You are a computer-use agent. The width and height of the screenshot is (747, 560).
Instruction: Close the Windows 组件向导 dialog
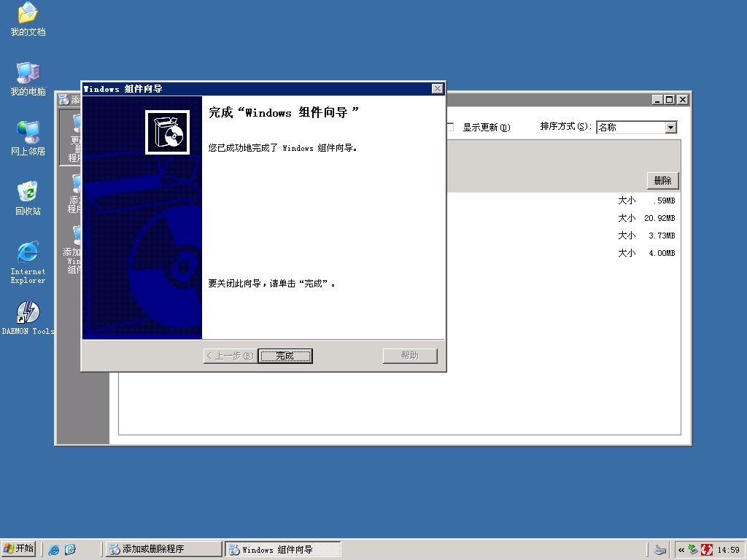pyautogui.click(x=437, y=88)
